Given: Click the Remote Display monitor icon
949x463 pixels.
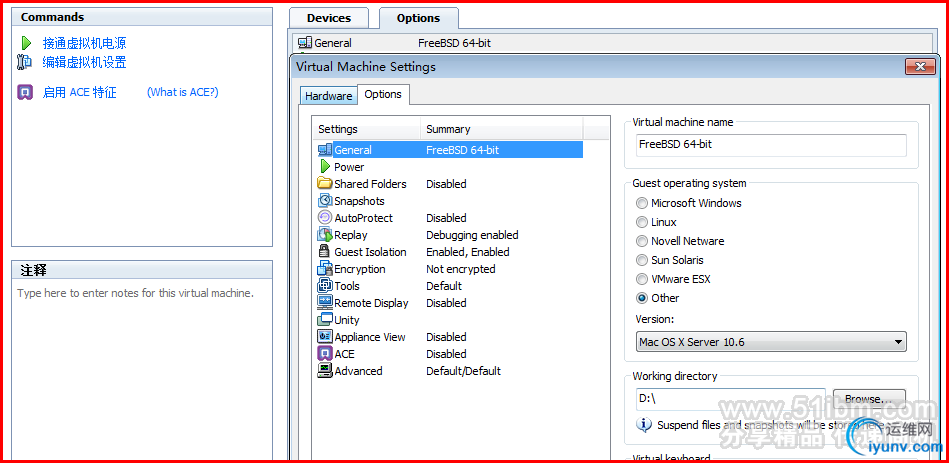Looking at the screenshot, I should (325, 303).
